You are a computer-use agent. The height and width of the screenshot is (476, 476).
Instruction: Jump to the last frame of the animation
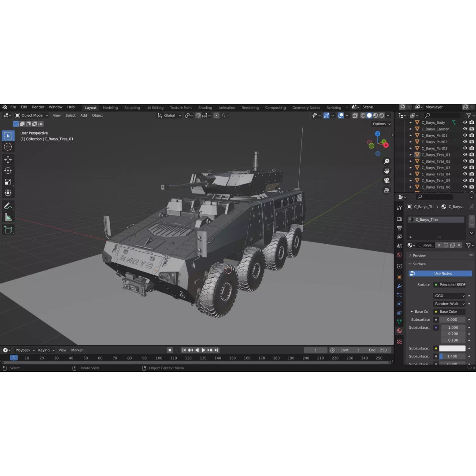coord(216,350)
